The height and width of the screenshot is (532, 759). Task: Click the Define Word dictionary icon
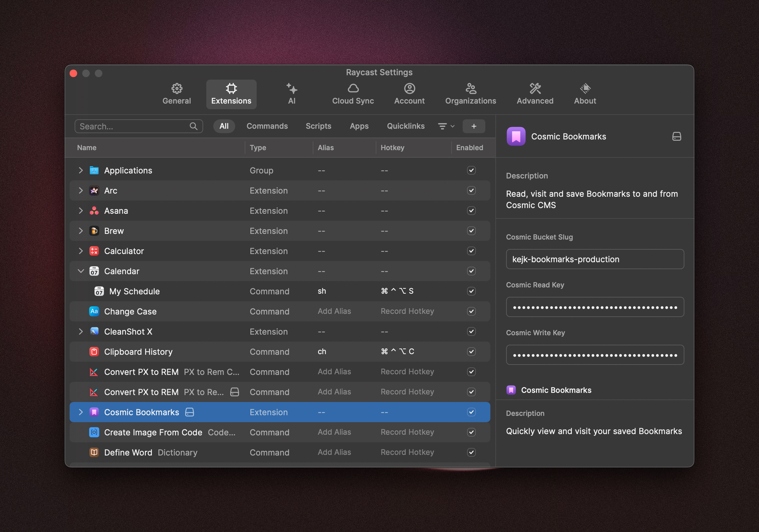coord(94,452)
